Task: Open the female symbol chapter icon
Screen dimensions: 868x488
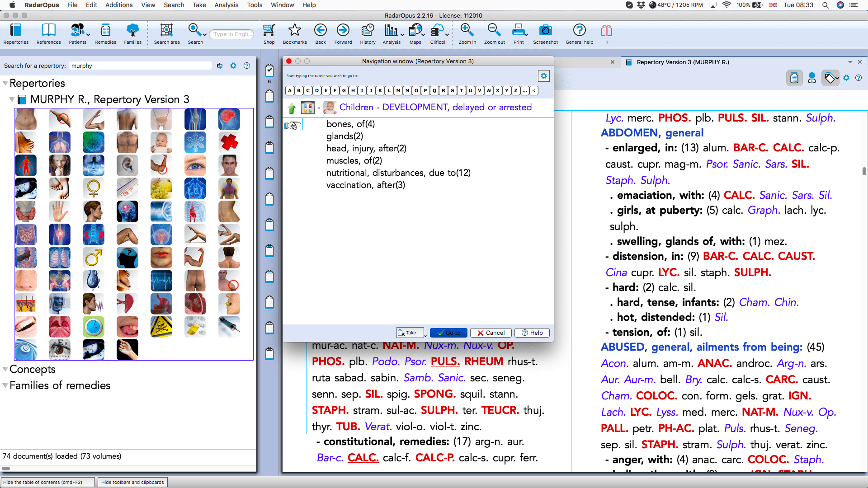Action: tap(94, 188)
